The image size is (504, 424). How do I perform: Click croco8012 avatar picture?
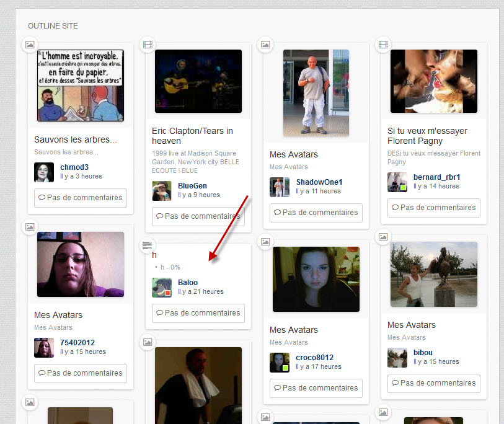(280, 362)
